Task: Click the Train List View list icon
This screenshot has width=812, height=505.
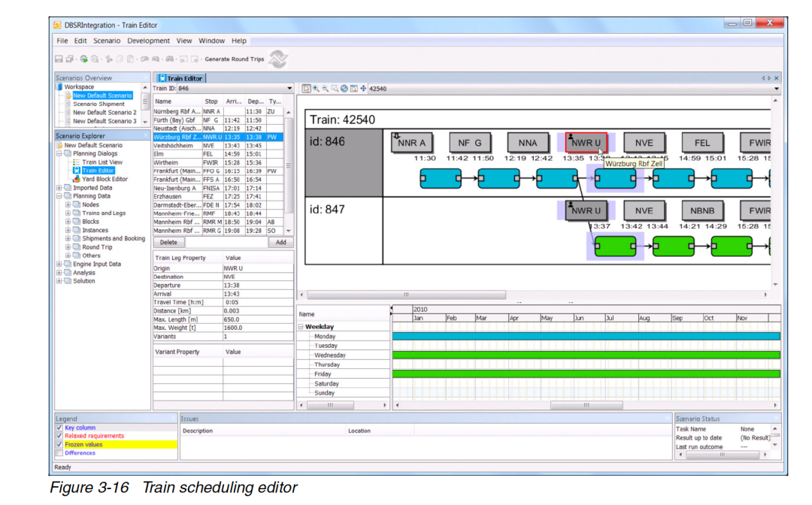Action: (x=76, y=162)
